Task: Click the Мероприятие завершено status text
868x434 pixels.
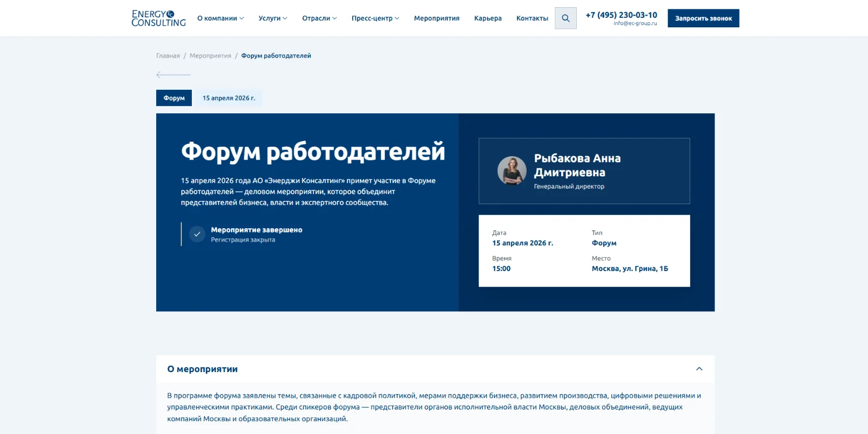Action: [257, 230]
